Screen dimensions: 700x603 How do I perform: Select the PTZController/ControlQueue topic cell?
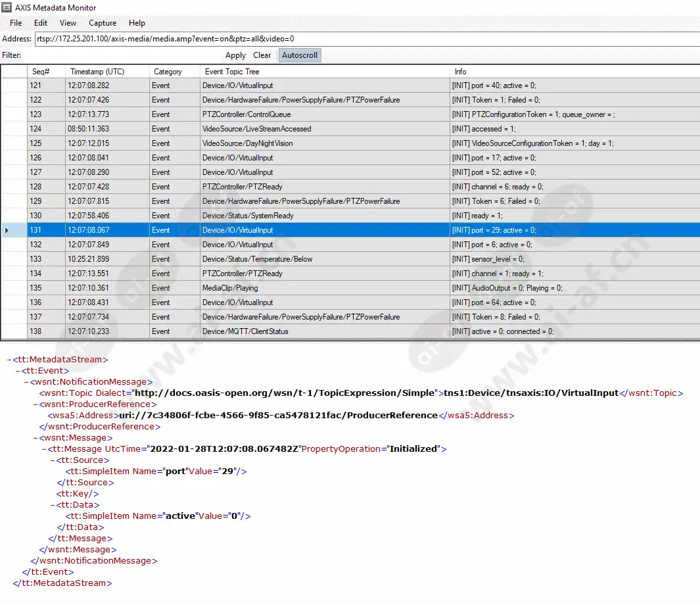[325, 114]
